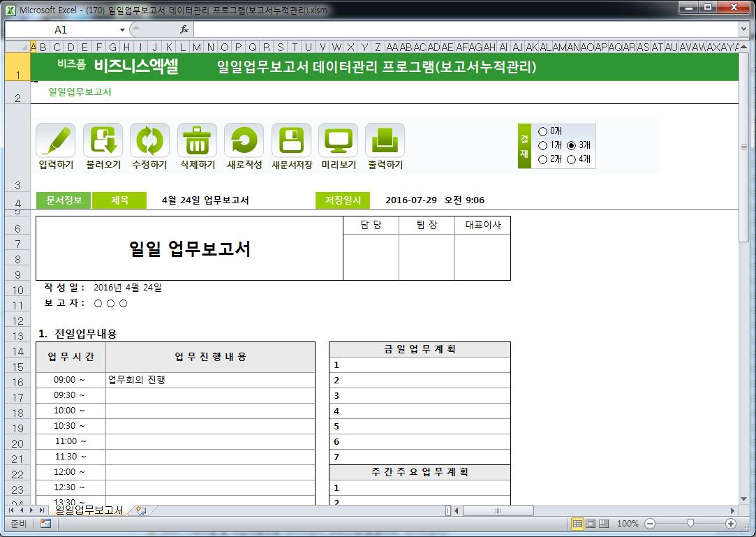This screenshot has width=756, height=537.
Task: Click the zoom in plus button
Action: (x=731, y=524)
